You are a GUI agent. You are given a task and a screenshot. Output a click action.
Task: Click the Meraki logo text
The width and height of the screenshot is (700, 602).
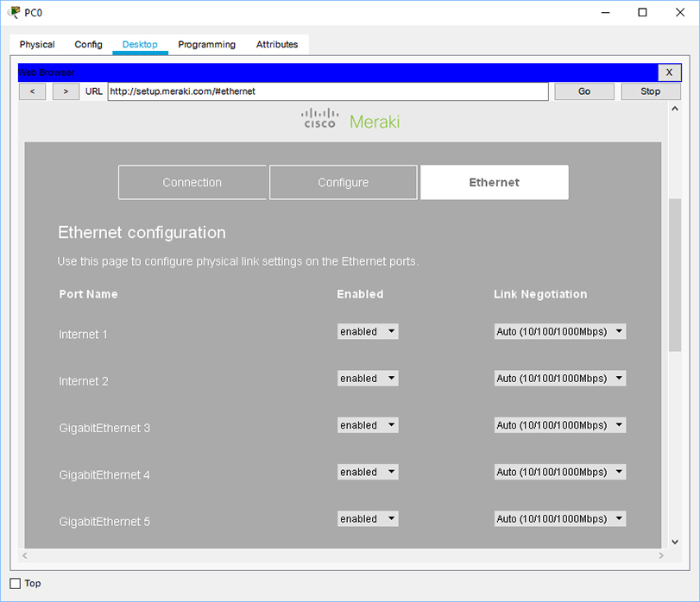(x=375, y=122)
